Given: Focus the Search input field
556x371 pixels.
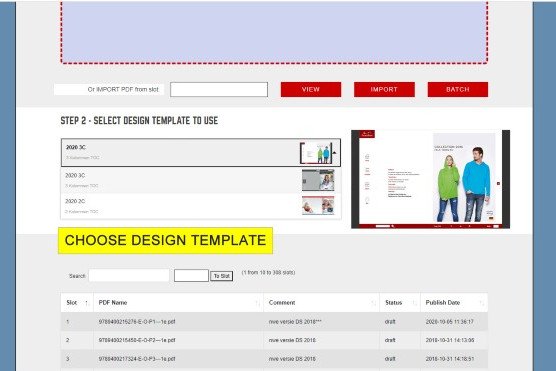Looking at the screenshot, I should 129,276.
